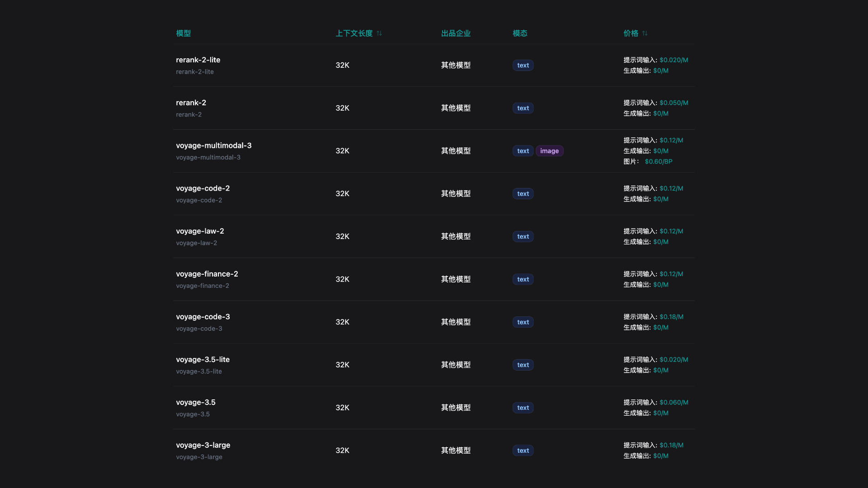Viewport: 868px width, 488px height.
Task: Click the 模型 column header
Action: coord(184,33)
